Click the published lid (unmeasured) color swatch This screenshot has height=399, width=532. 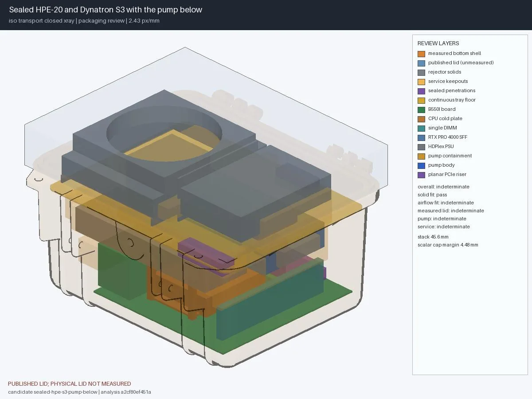(x=421, y=63)
